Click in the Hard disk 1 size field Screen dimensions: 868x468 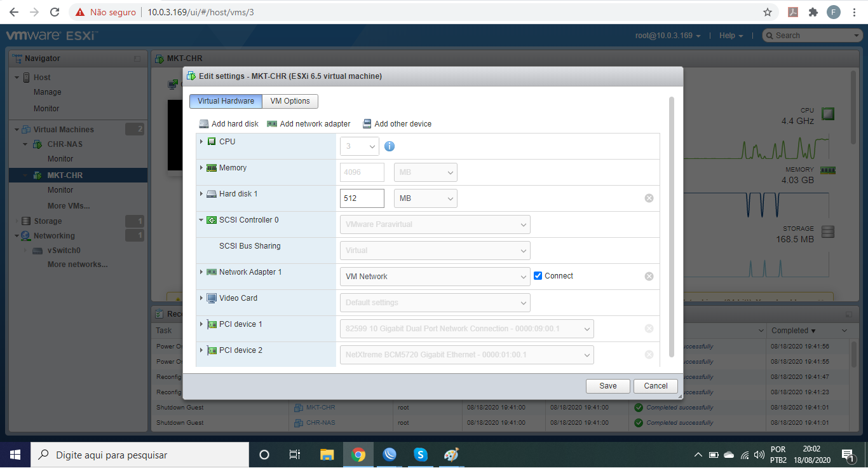[x=362, y=198]
